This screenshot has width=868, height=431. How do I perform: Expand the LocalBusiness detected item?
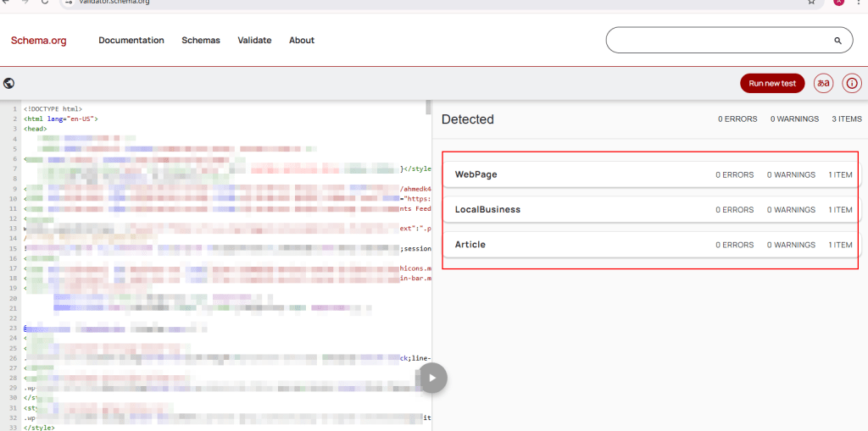click(652, 210)
